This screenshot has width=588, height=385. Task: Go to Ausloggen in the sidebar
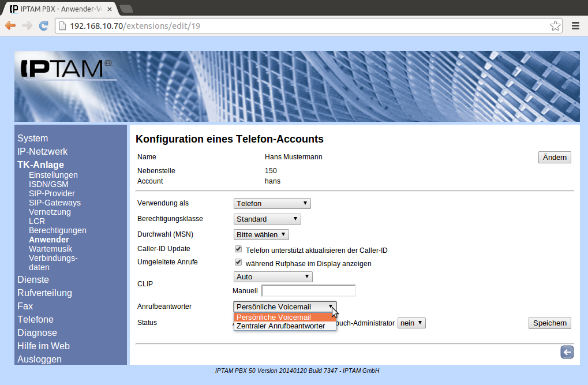click(40, 359)
